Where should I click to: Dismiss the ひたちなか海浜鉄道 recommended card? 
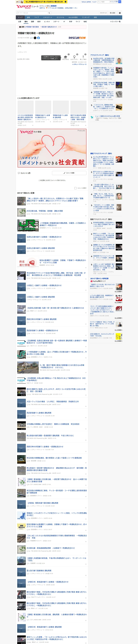point(33,125)
